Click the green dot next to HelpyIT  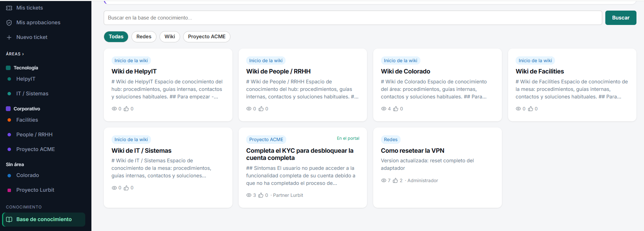click(9, 79)
